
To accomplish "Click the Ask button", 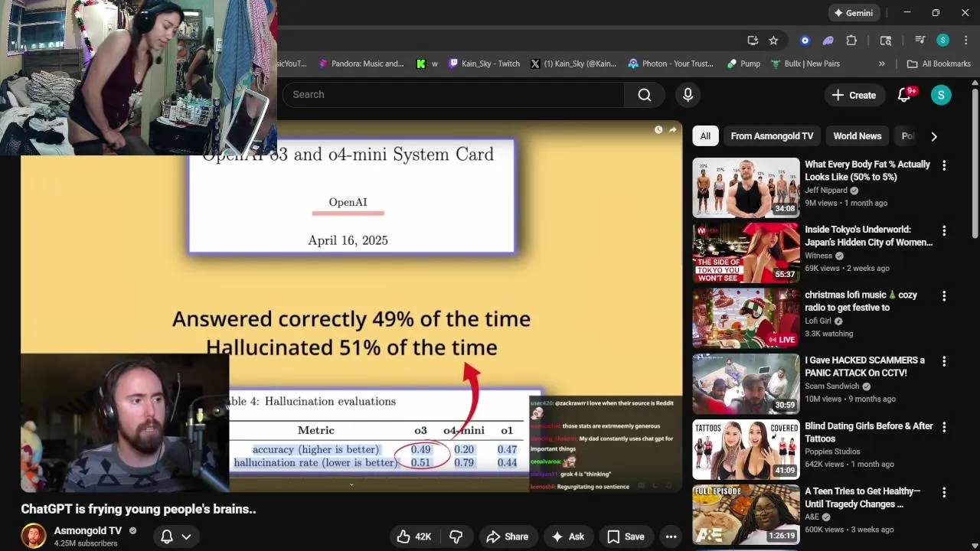I will [567, 536].
